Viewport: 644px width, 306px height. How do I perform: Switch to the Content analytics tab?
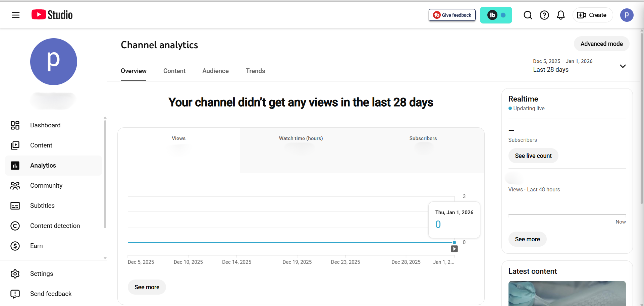click(174, 71)
